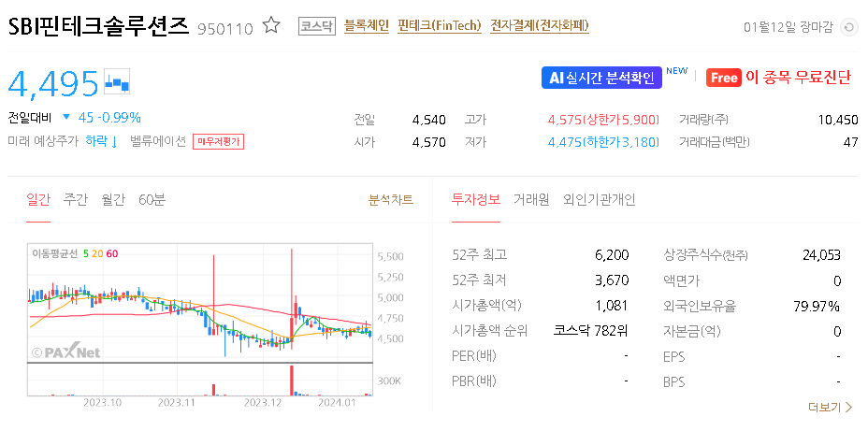The image size is (868, 431).
Task: Open the candlestick mini chart icon beside 4,495
Action: 117,83
